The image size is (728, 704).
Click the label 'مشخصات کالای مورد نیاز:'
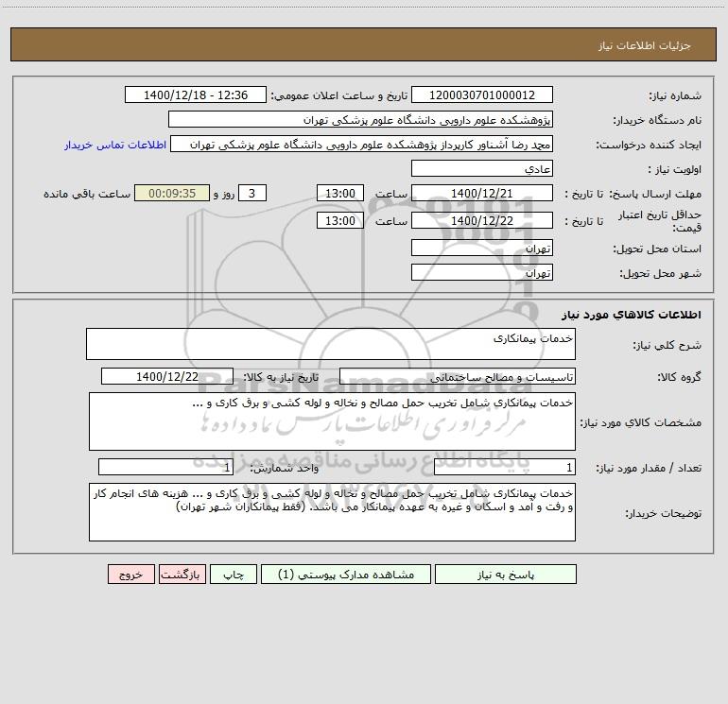[x=641, y=422]
